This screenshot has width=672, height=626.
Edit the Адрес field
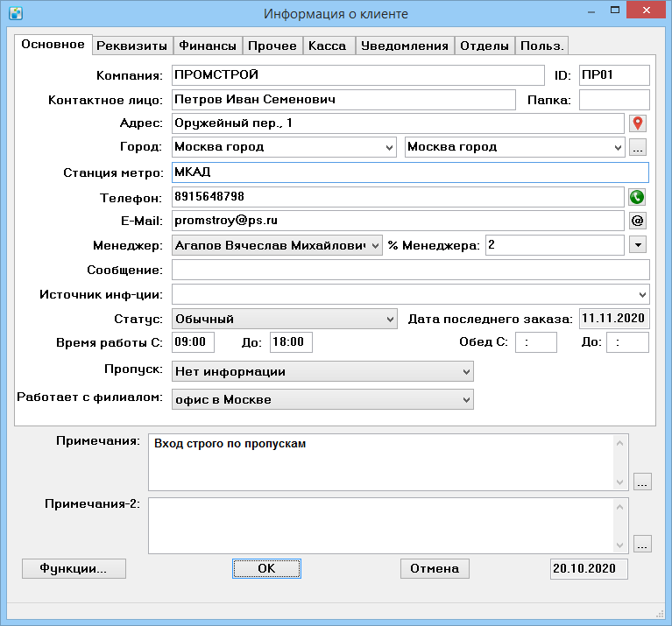pyautogui.click(x=398, y=123)
